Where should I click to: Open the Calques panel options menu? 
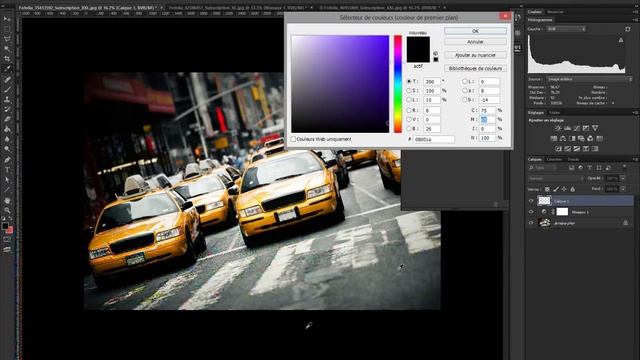[635, 159]
